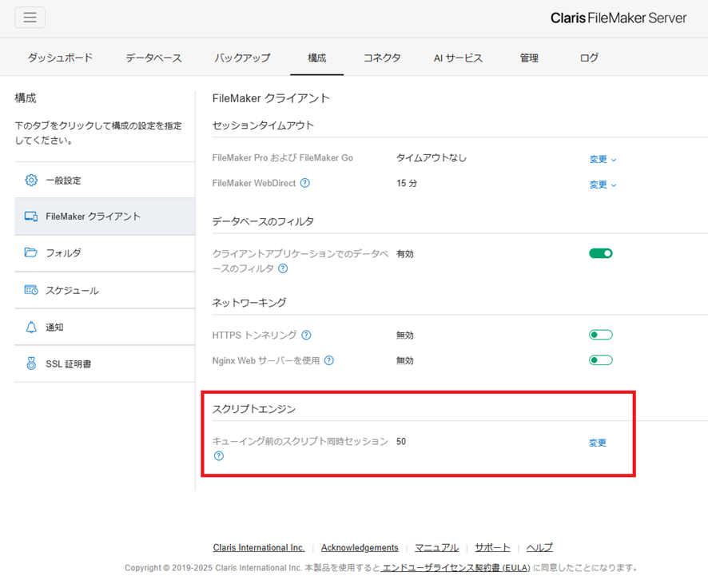
Task: Select フォルダ in the sidebar
Action: pyautogui.click(x=105, y=252)
